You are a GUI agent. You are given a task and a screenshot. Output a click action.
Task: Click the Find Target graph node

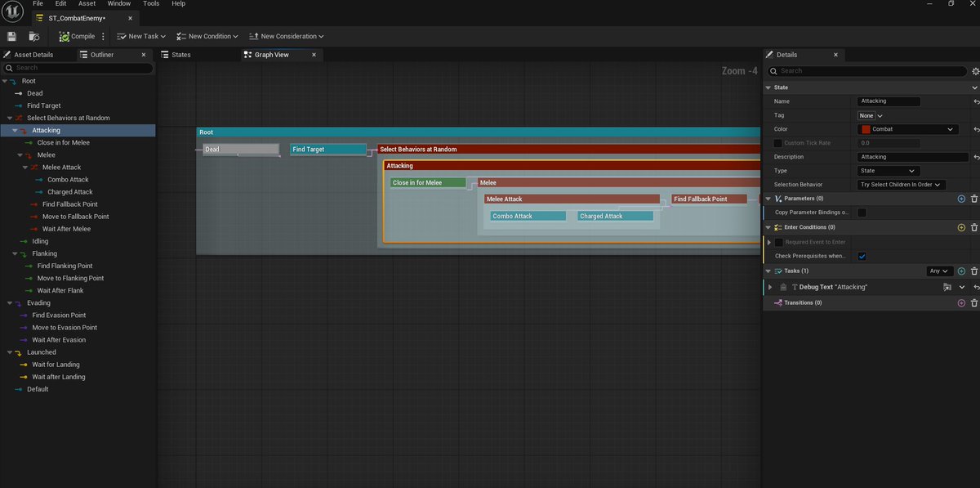click(328, 150)
